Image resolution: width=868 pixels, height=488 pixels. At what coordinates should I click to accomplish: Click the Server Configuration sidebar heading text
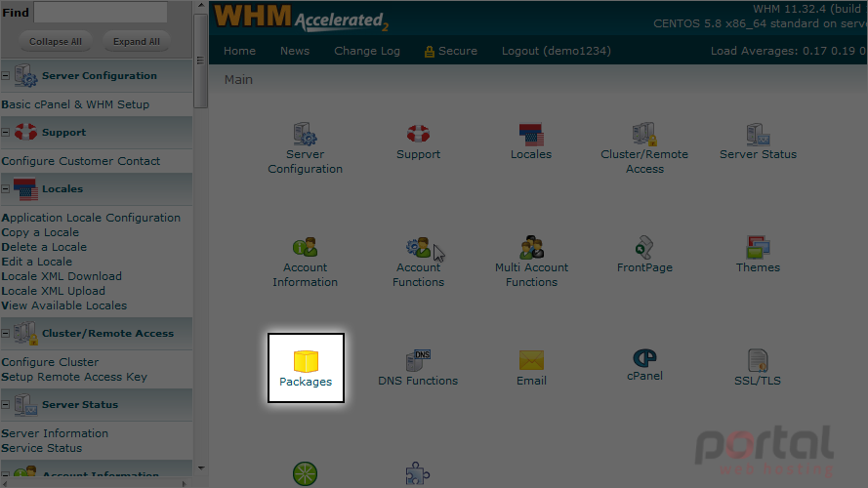pyautogui.click(x=99, y=76)
